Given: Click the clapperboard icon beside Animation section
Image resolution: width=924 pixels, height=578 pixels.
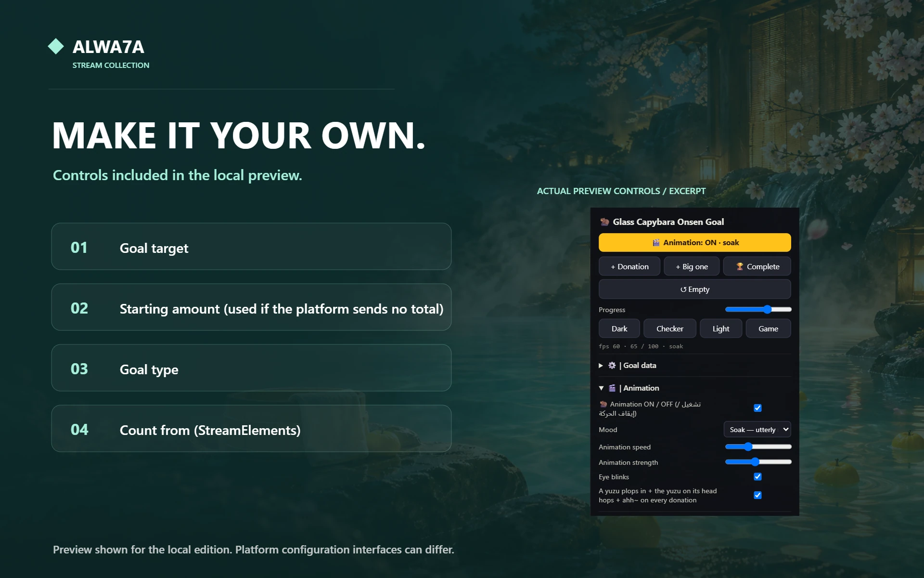Looking at the screenshot, I should click(612, 388).
